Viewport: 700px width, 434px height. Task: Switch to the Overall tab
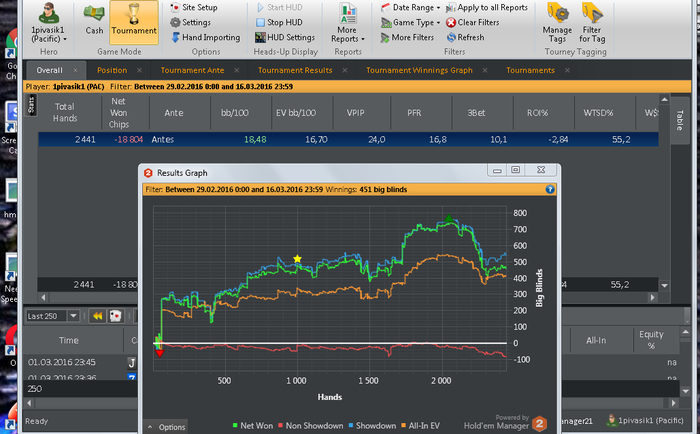click(x=50, y=70)
